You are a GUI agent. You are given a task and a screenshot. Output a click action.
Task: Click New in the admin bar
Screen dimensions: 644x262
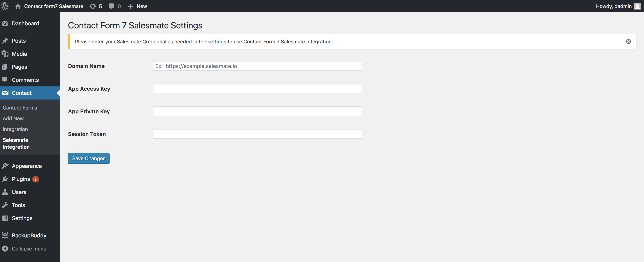coord(142,6)
